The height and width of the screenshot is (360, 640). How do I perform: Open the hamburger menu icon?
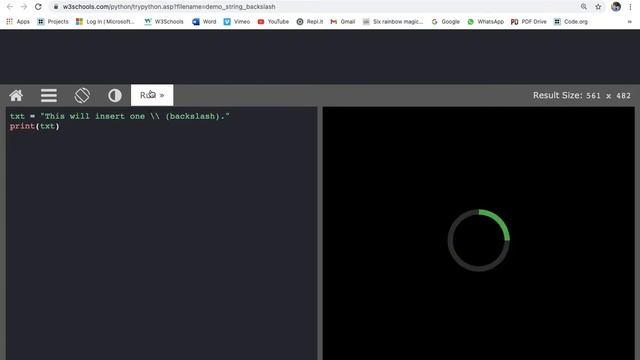49,96
